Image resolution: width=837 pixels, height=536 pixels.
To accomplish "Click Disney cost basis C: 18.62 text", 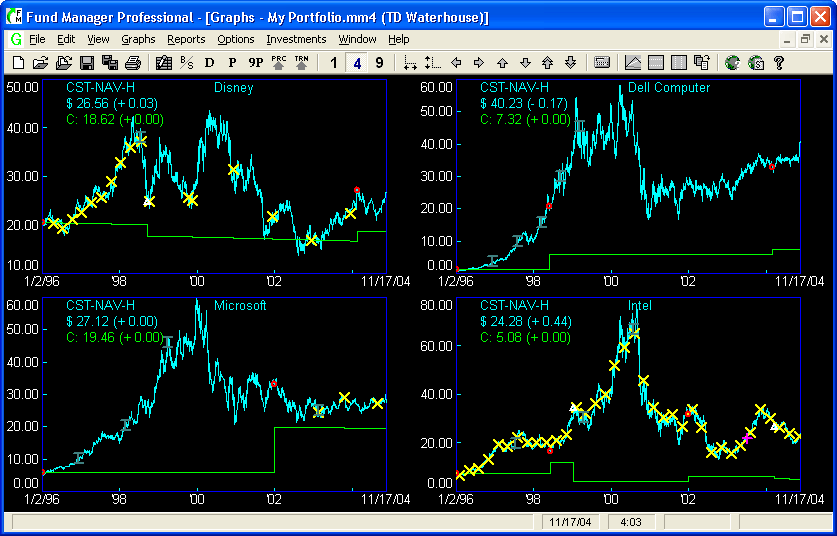I will click(115, 120).
